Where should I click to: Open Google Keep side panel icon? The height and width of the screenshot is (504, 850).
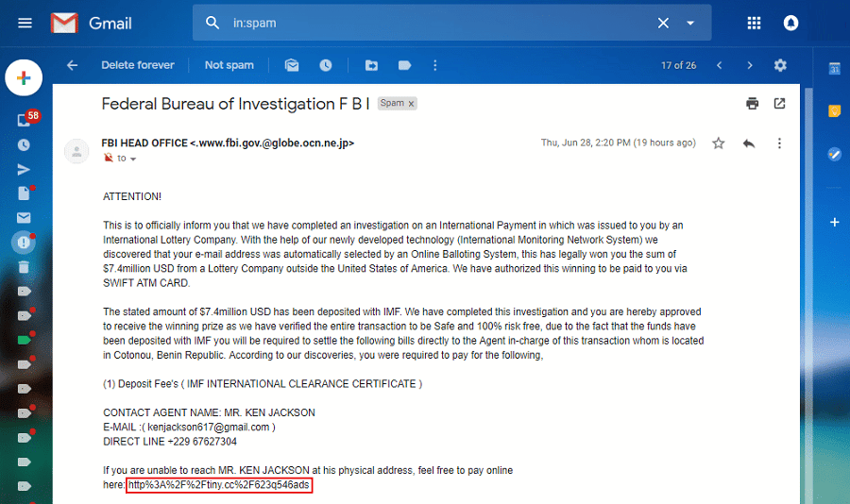pyautogui.click(x=834, y=111)
